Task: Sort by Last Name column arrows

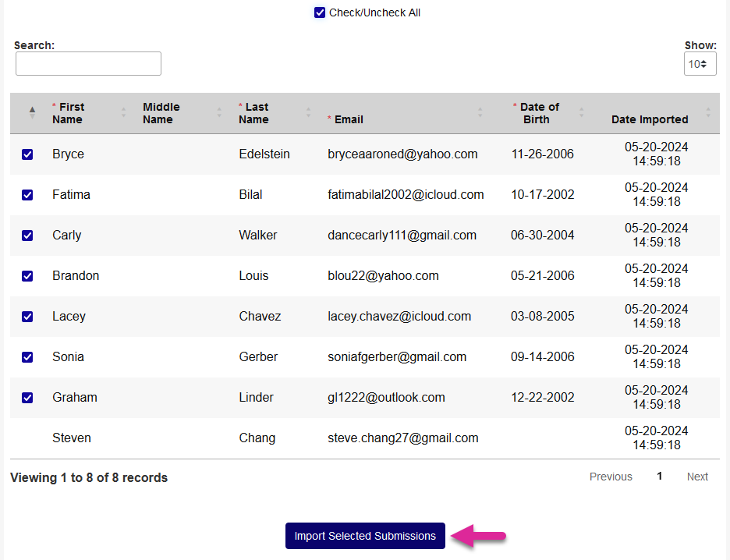Action: [x=308, y=113]
